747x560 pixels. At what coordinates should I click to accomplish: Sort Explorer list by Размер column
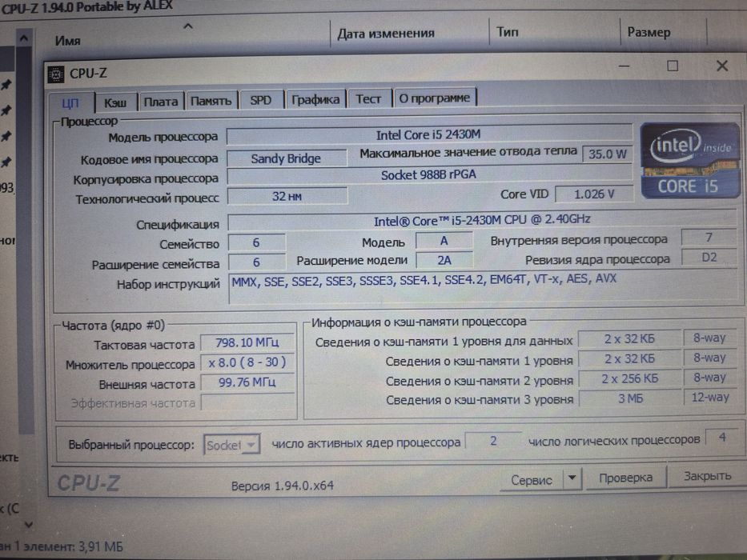[649, 32]
